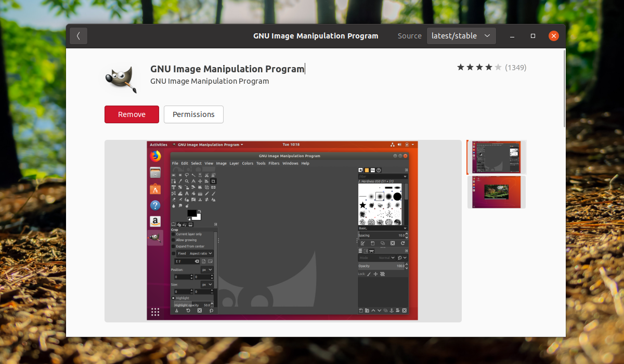Click the red Remove button
Viewport: 624px width, 364px height.
tap(132, 114)
